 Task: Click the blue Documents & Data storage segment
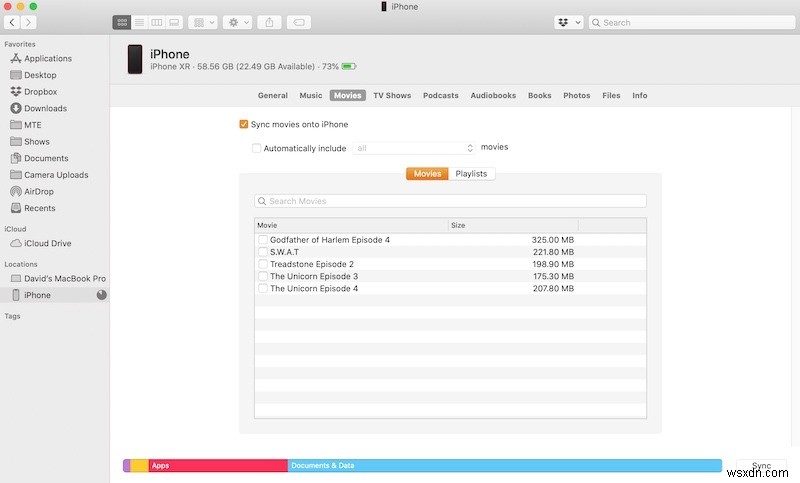coord(505,465)
